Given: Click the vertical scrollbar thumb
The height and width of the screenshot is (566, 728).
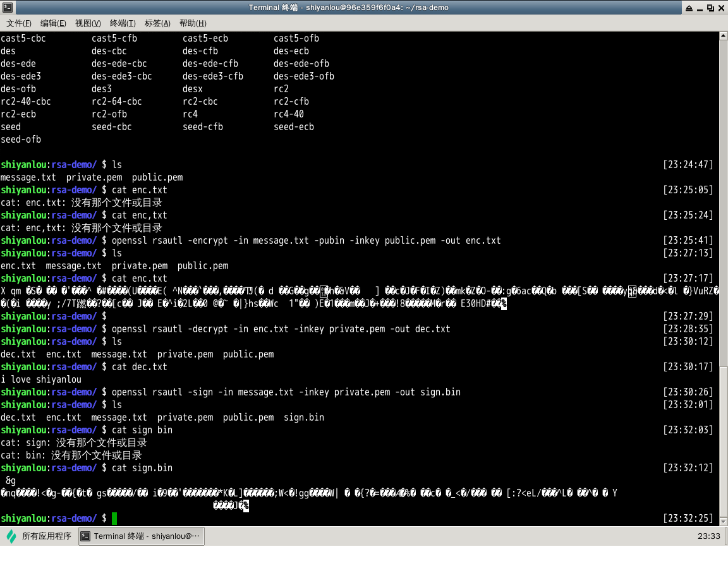Looking at the screenshot, I should pyautogui.click(x=723, y=441).
